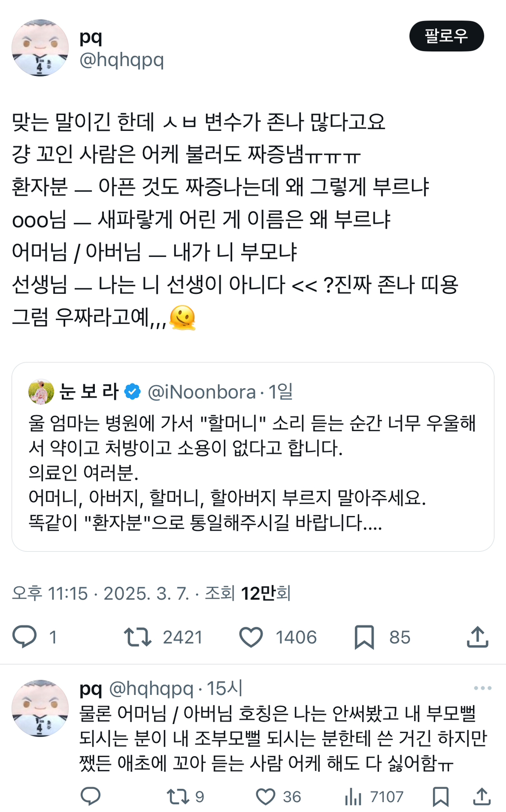Click the verified badge next to 눈보라

(132, 392)
